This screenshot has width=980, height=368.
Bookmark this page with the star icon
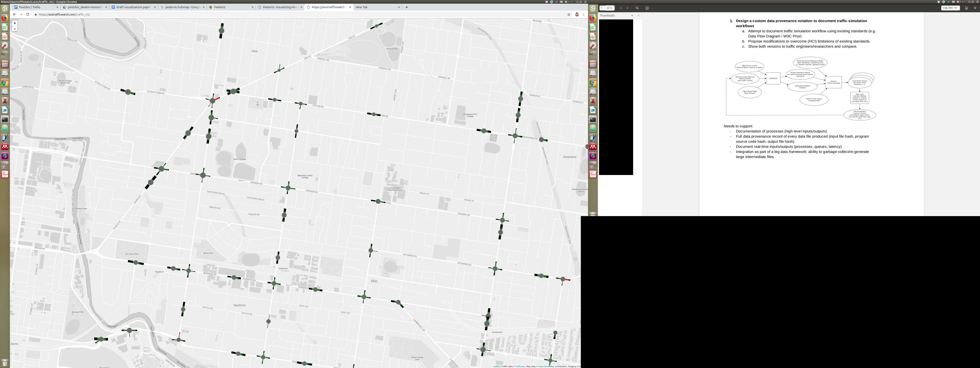569,15
